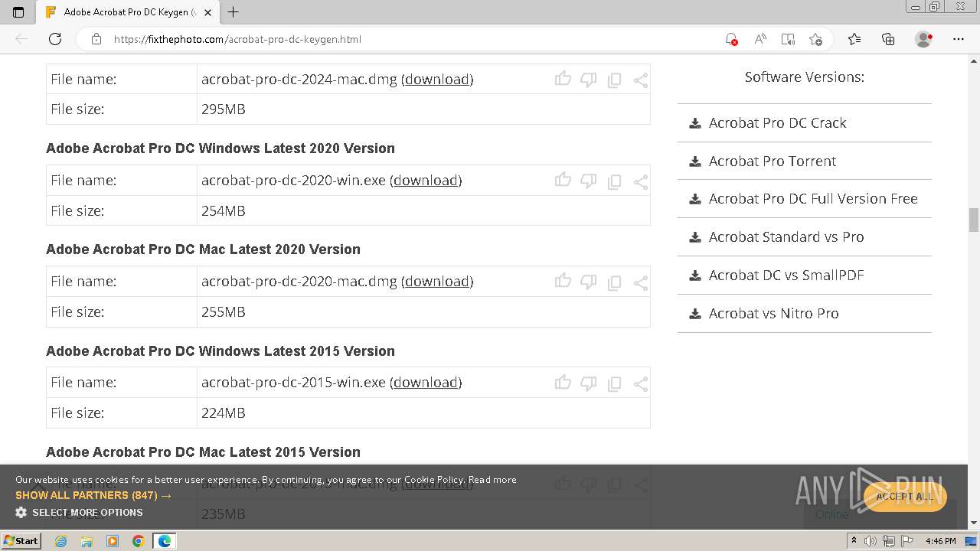Accept all cookies
Screen dimensions: 980x551
coord(905,496)
